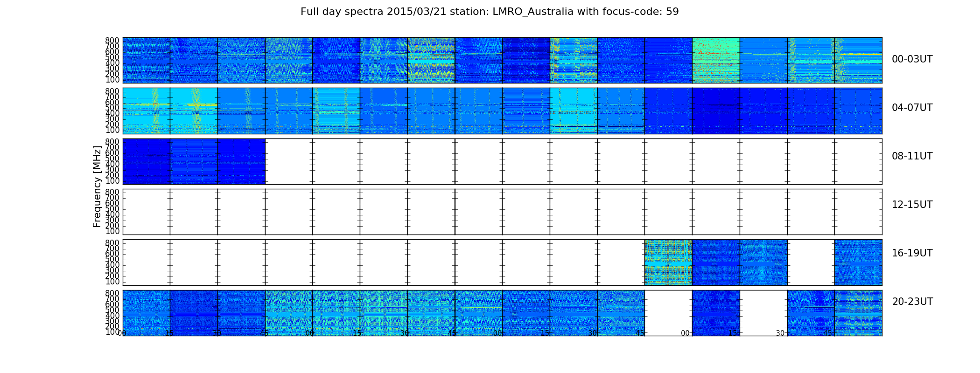Select the '16-19UT' row label
The image size is (980, 373).
tap(912, 253)
